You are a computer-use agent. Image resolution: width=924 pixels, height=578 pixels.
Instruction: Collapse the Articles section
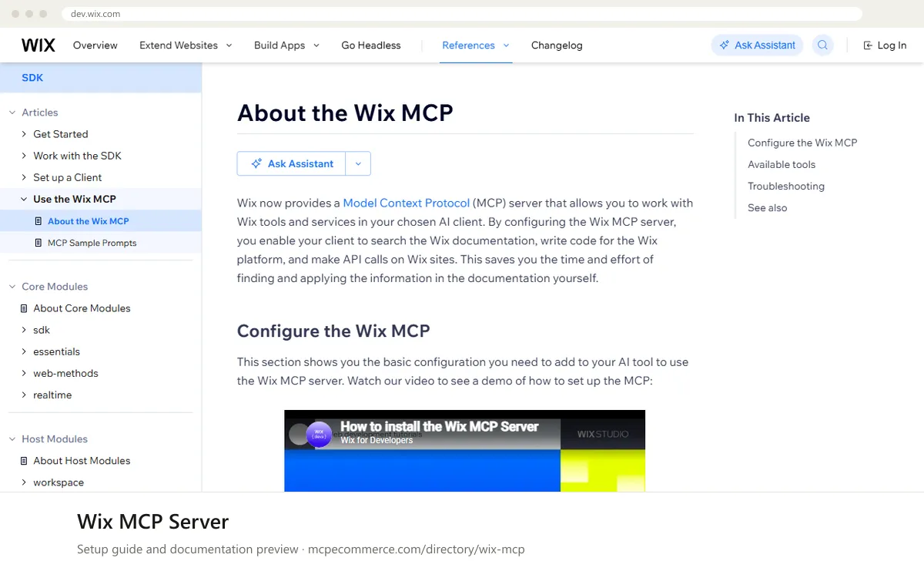click(12, 113)
